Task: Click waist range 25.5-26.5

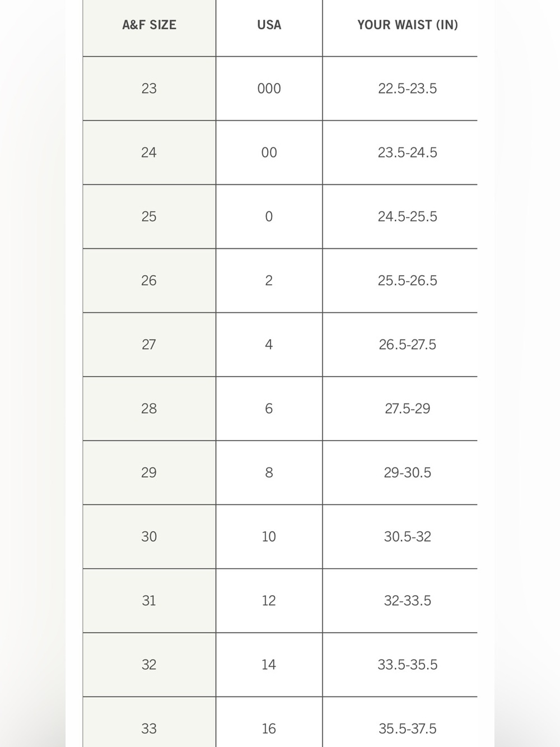Action: click(408, 280)
